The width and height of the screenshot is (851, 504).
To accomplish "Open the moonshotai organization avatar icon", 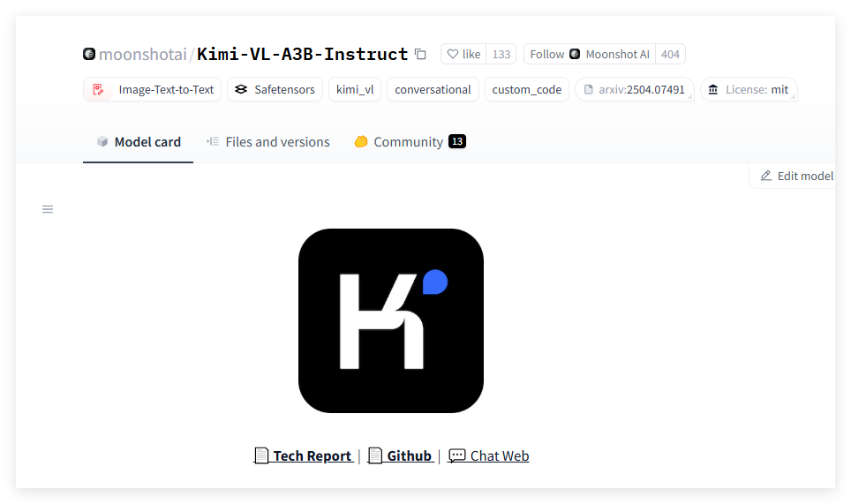I will pyautogui.click(x=89, y=54).
